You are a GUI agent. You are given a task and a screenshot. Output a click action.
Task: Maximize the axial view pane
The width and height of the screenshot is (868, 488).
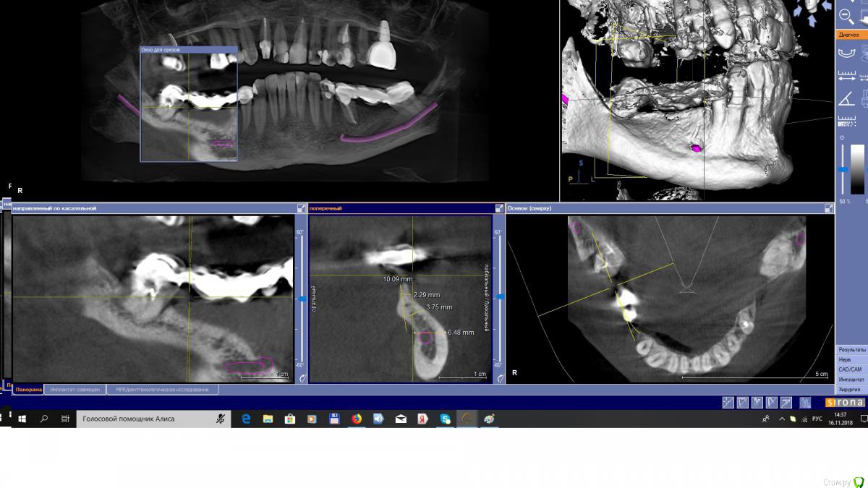[828, 208]
